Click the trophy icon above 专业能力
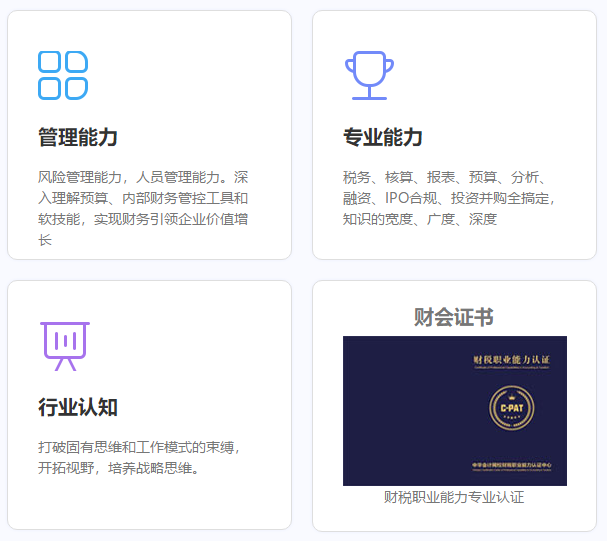Viewport: 607px width, 541px height. (x=369, y=75)
